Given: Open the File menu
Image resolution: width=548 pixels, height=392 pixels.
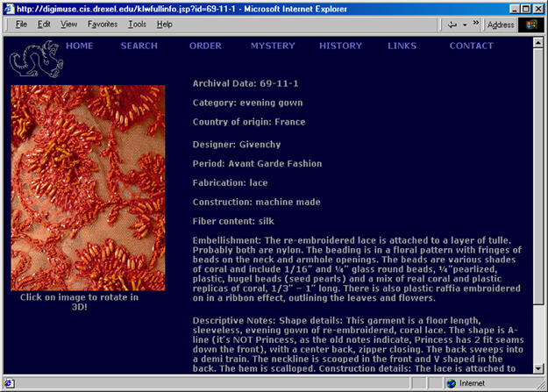Looking at the screenshot, I should click(21, 25).
